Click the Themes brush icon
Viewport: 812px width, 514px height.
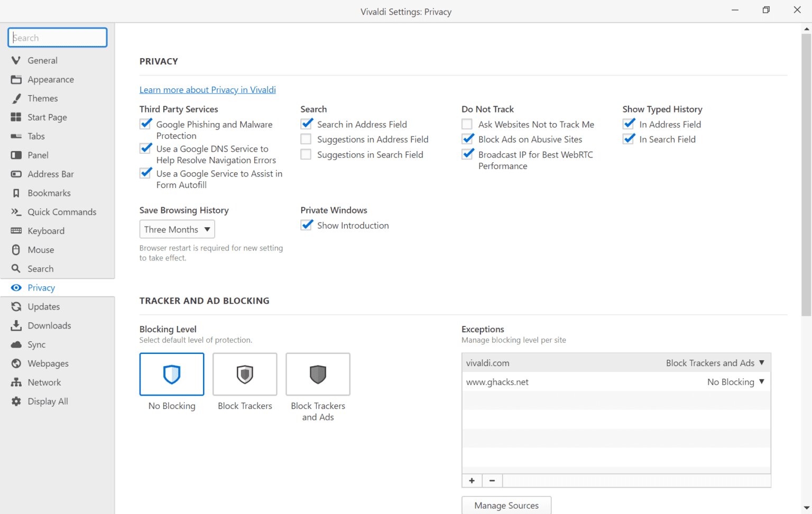[16, 98]
